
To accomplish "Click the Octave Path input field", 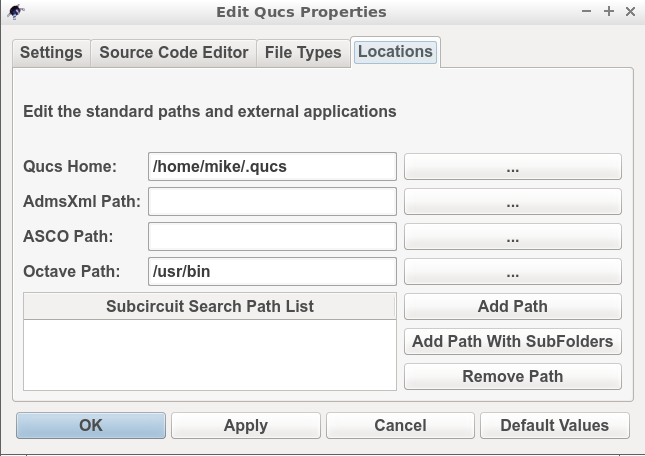I will (x=272, y=271).
